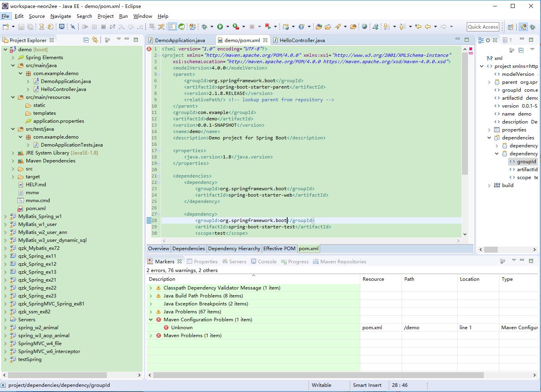Click the Open Web Browser globe icon
Viewport: 541px width, 392px height.
click(x=364, y=27)
